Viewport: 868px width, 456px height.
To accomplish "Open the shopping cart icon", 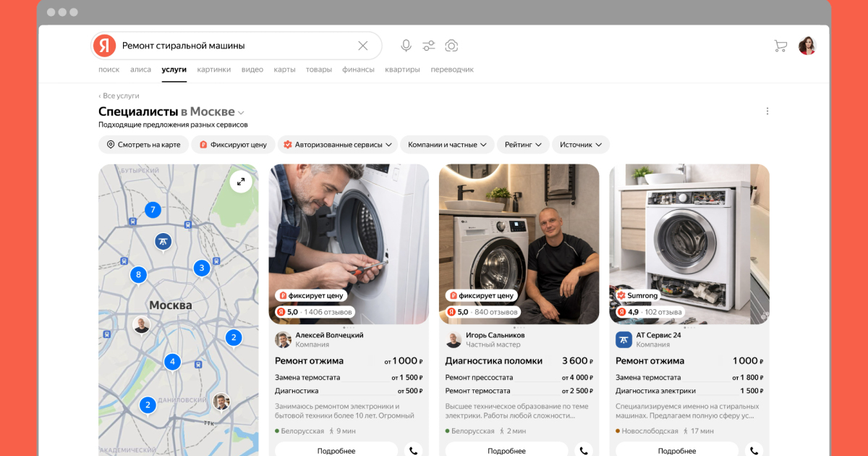I will (x=780, y=46).
